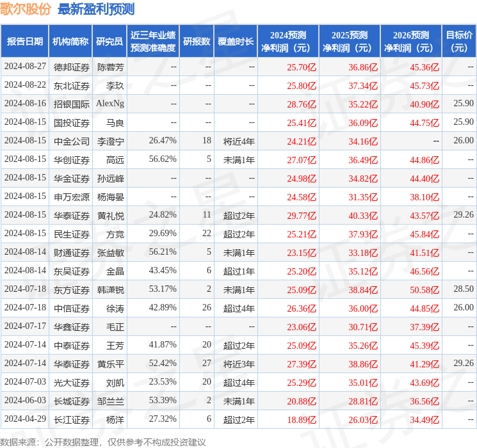Click 长城证券 institution cell
This screenshot has width=477, height=448.
click(x=72, y=401)
